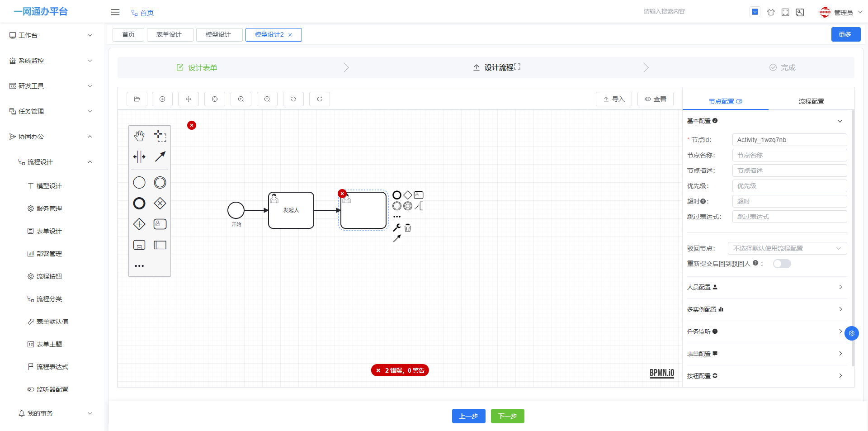Screen dimensions: 868x431
Task: Connect using arrow in context pad
Action: pos(397,238)
